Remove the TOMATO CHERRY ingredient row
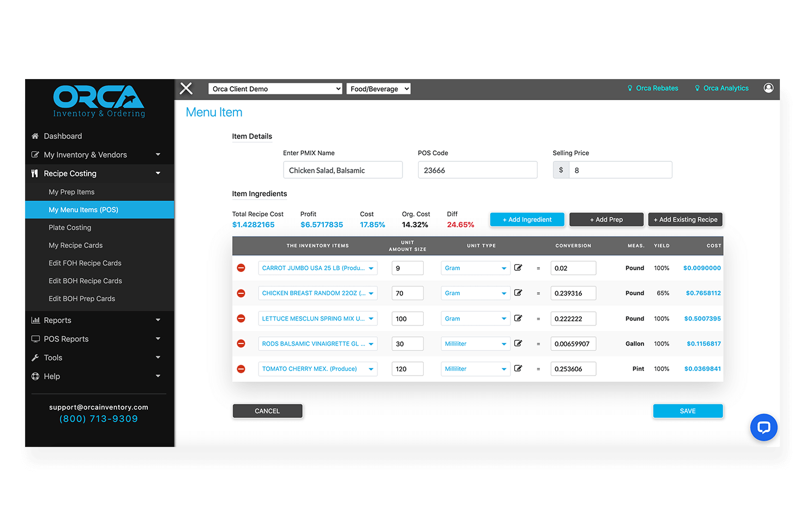 click(241, 369)
